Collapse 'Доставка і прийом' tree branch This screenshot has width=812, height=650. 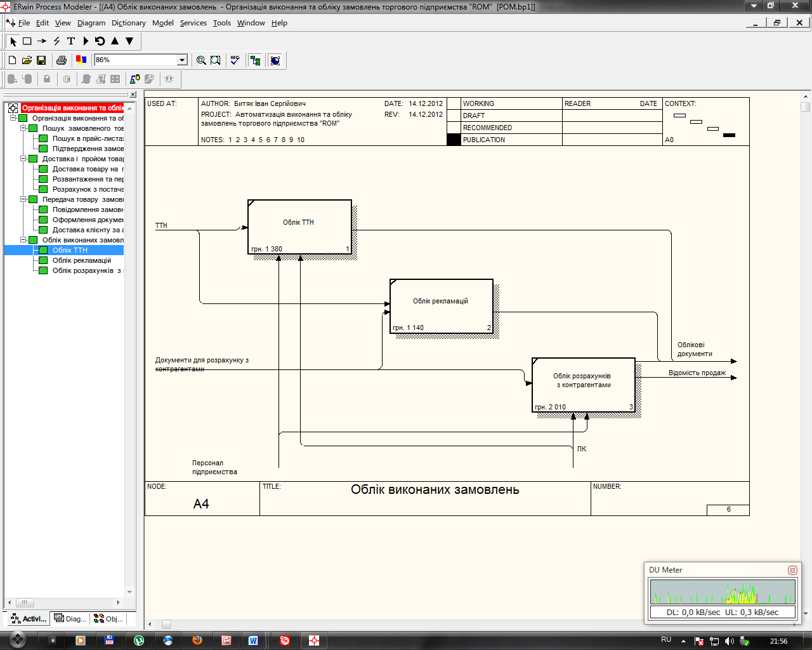tap(23, 159)
